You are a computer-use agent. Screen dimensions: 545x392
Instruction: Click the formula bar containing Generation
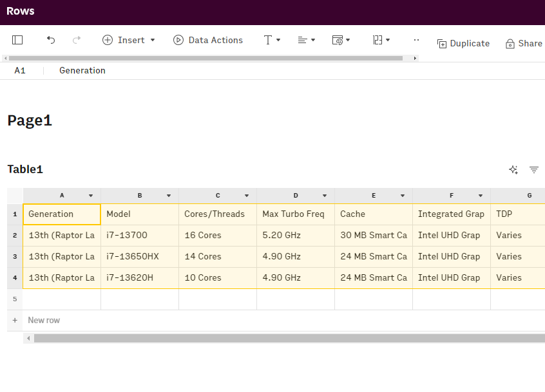(258, 71)
